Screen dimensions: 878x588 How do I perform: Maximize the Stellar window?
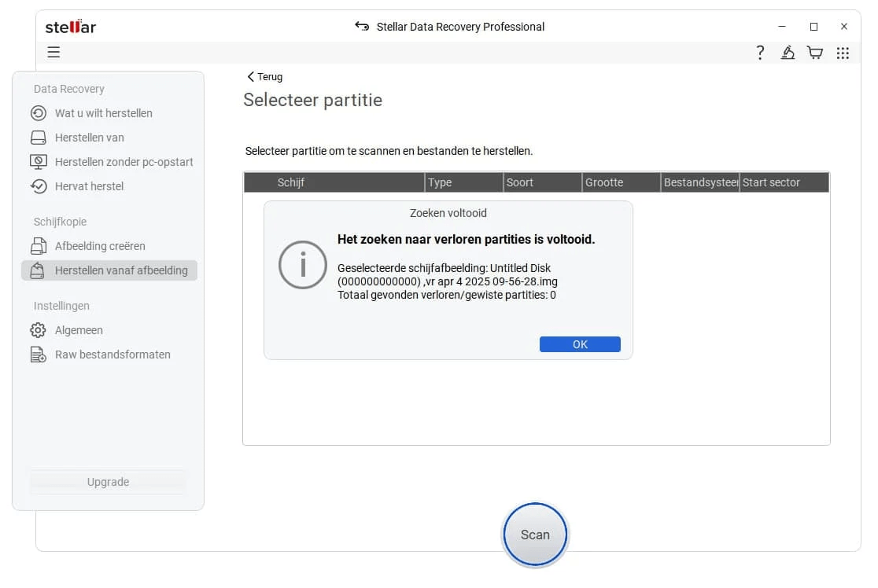(x=813, y=26)
